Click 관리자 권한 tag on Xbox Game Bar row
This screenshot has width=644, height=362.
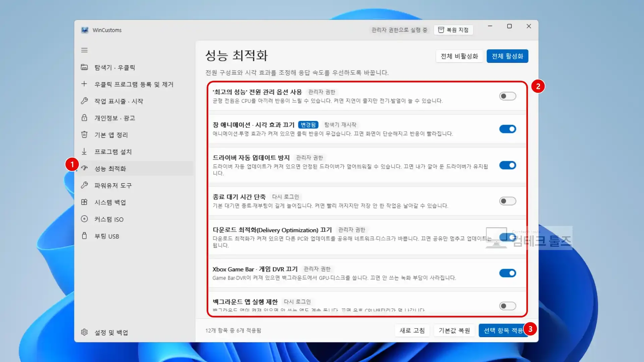point(317,269)
